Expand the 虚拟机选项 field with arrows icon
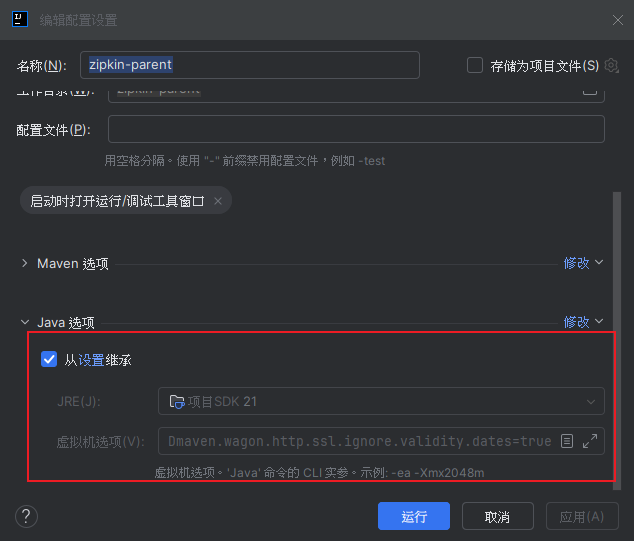Image resolution: width=634 pixels, height=541 pixels. pos(590,441)
